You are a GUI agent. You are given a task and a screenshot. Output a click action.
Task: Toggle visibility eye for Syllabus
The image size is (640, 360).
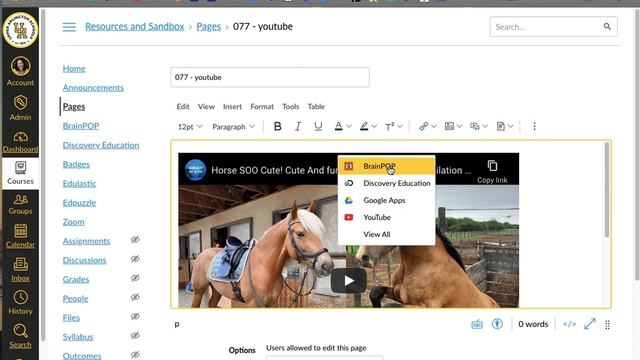pyautogui.click(x=135, y=336)
